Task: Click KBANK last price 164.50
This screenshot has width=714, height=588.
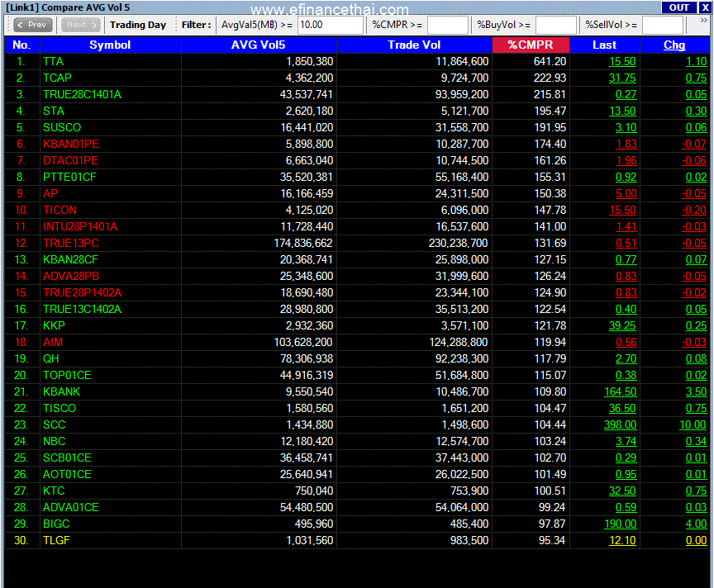Action: pos(620,391)
